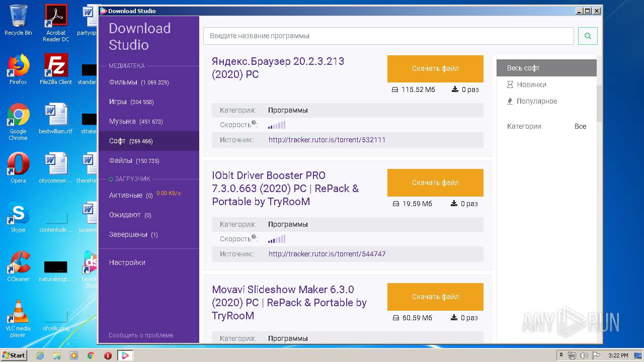Show Завершены downloads list
644x362 pixels.
click(149, 234)
